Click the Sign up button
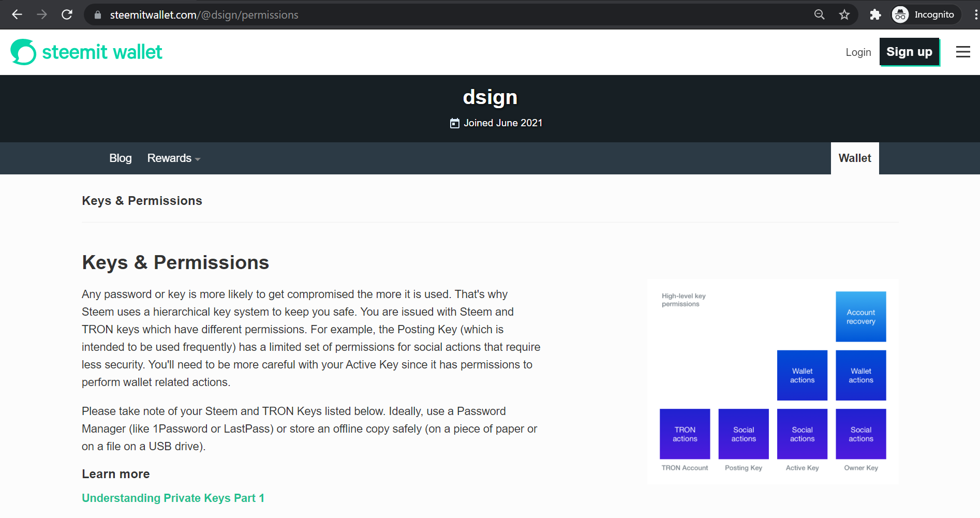Image resolution: width=980 pixels, height=518 pixels. 909,52
